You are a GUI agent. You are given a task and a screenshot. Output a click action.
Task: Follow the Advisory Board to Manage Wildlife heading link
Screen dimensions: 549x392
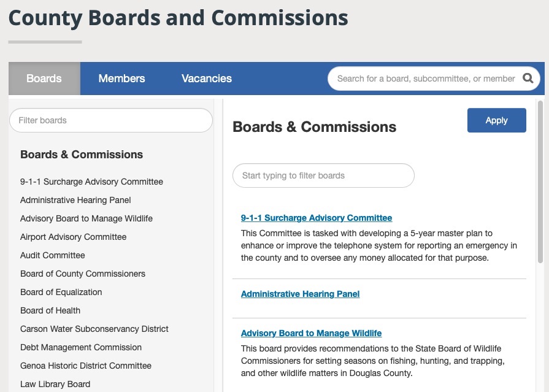click(311, 333)
